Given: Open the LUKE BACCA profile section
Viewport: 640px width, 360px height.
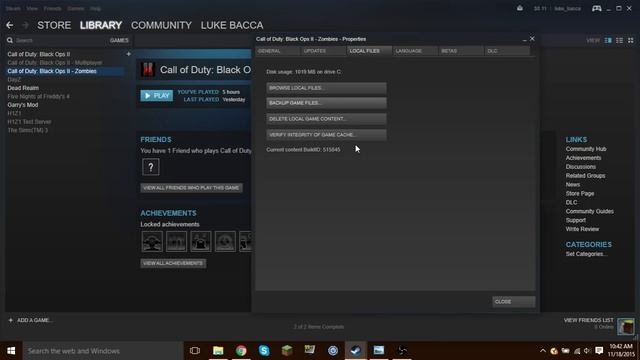Looking at the screenshot, I should click(232, 25).
